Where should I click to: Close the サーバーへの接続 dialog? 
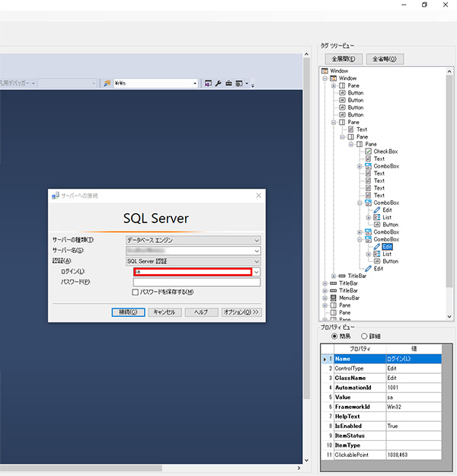pyautogui.click(x=258, y=196)
